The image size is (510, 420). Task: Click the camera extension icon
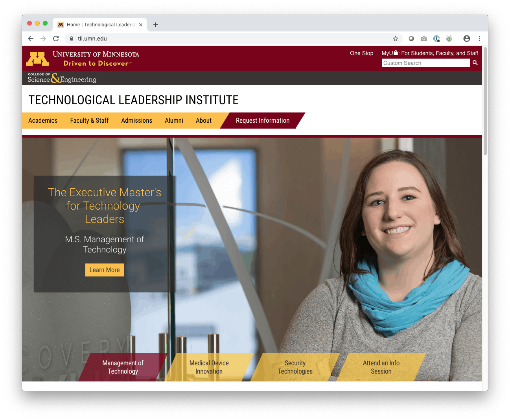coord(424,39)
